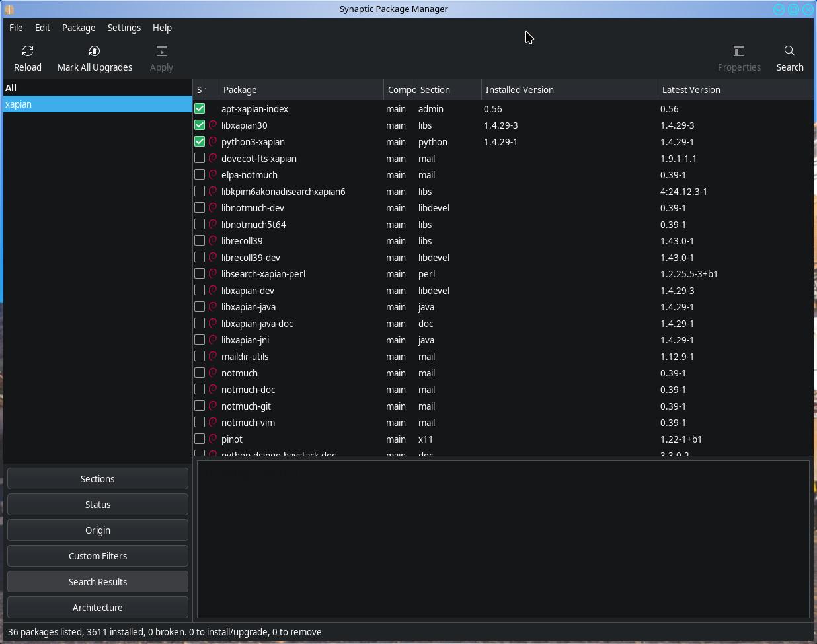Click Debian swirl icon beside notmuch
The height and width of the screenshot is (644, 817).
(213, 373)
